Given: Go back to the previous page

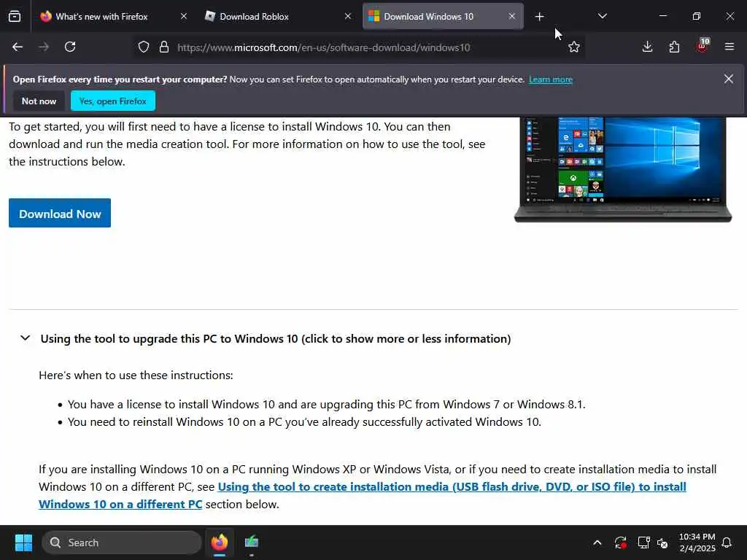Looking at the screenshot, I should tap(18, 47).
